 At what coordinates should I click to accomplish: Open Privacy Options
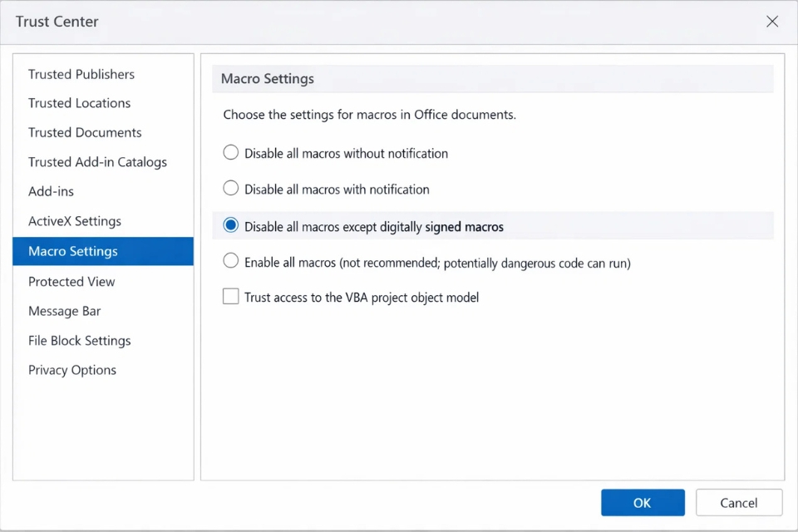coord(71,370)
